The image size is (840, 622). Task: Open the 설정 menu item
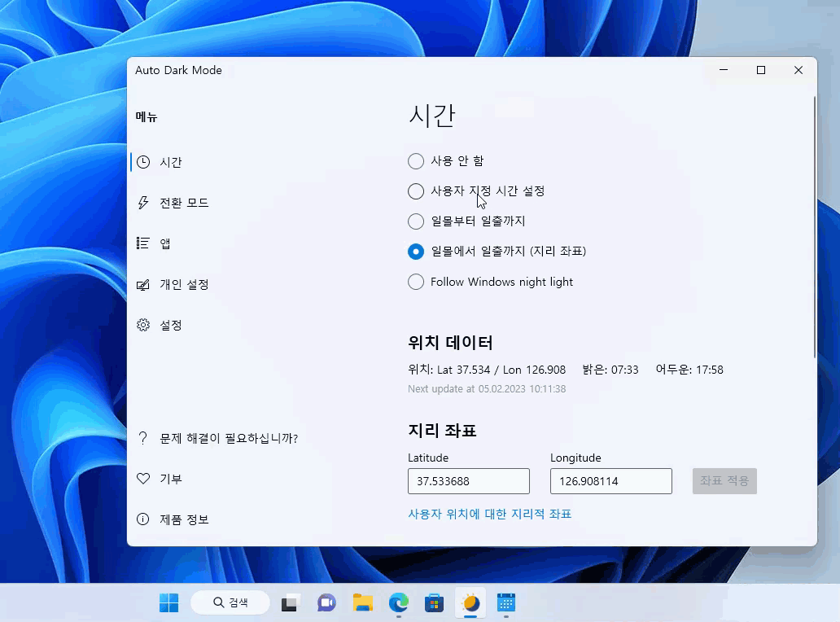click(171, 325)
